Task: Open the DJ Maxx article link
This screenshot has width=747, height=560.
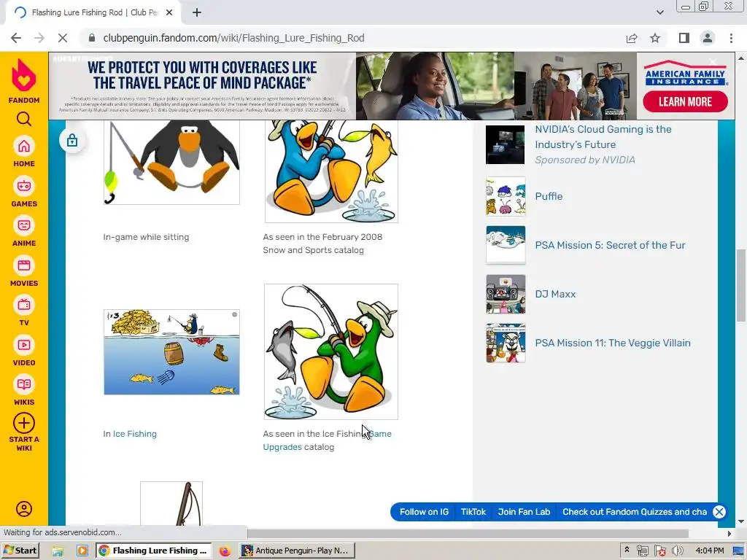Action: pyautogui.click(x=555, y=294)
